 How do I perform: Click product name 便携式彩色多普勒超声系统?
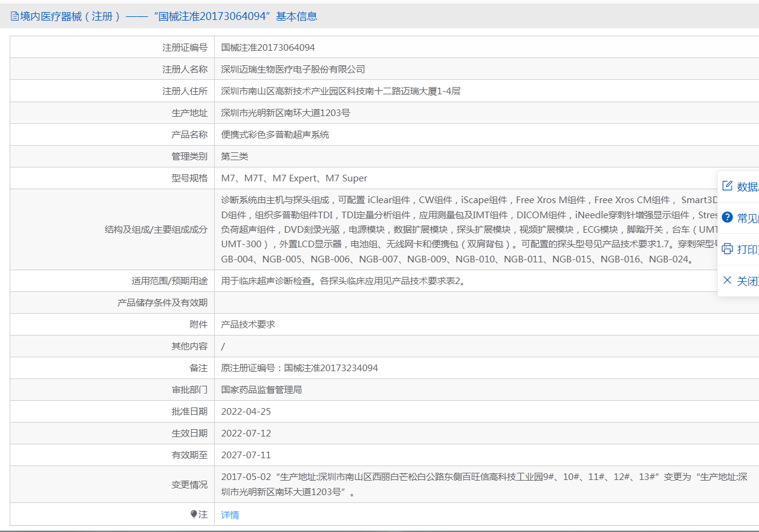point(275,135)
